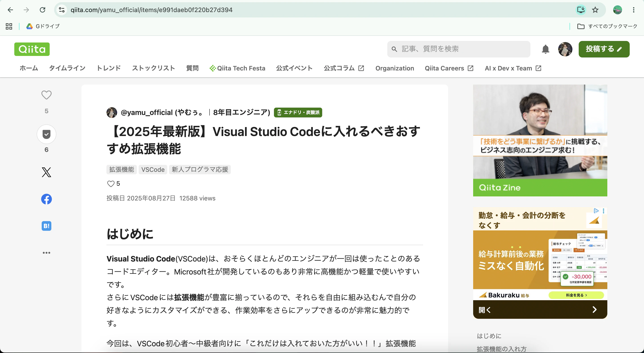The width and height of the screenshot is (644, 353).
Task: Open the Organization tab
Action: click(394, 68)
